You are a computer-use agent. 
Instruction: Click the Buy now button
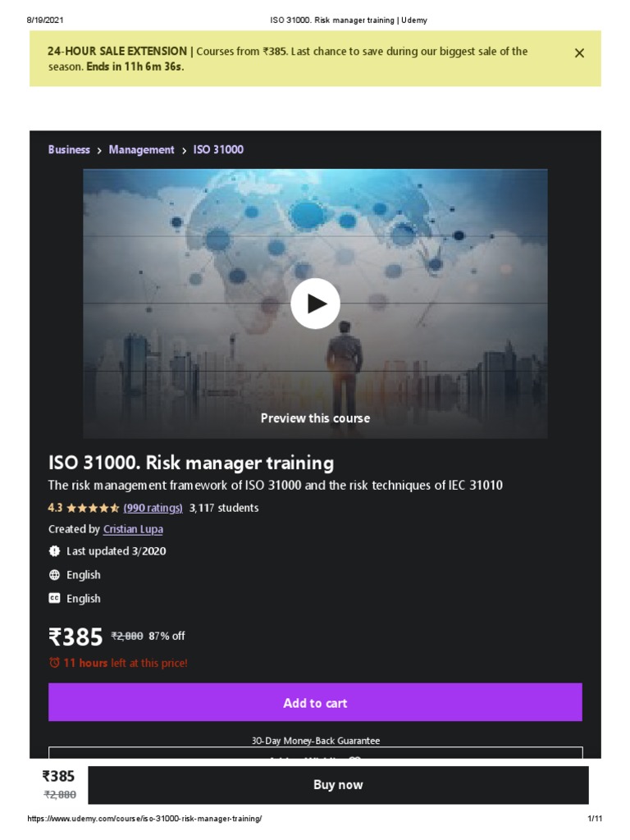(338, 785)
